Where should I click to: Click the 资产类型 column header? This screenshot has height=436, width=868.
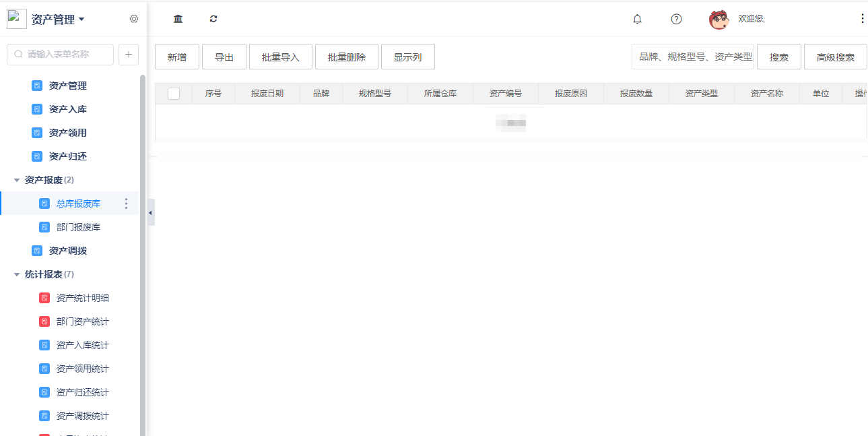(x=702, y=94)
